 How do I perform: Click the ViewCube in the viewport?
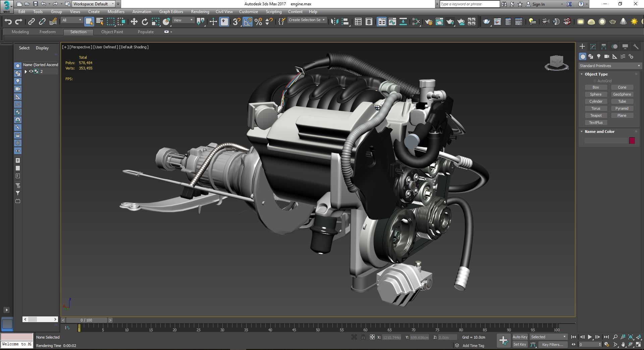click(556, 62)
